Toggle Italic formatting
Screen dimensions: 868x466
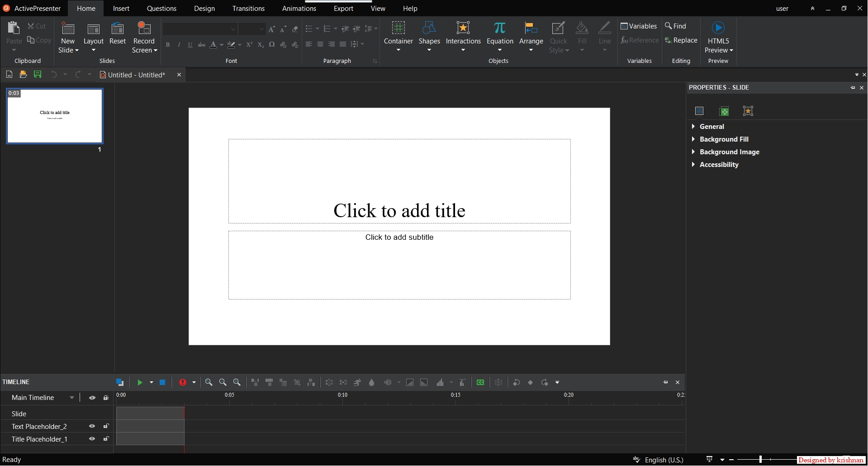[179, 44]
